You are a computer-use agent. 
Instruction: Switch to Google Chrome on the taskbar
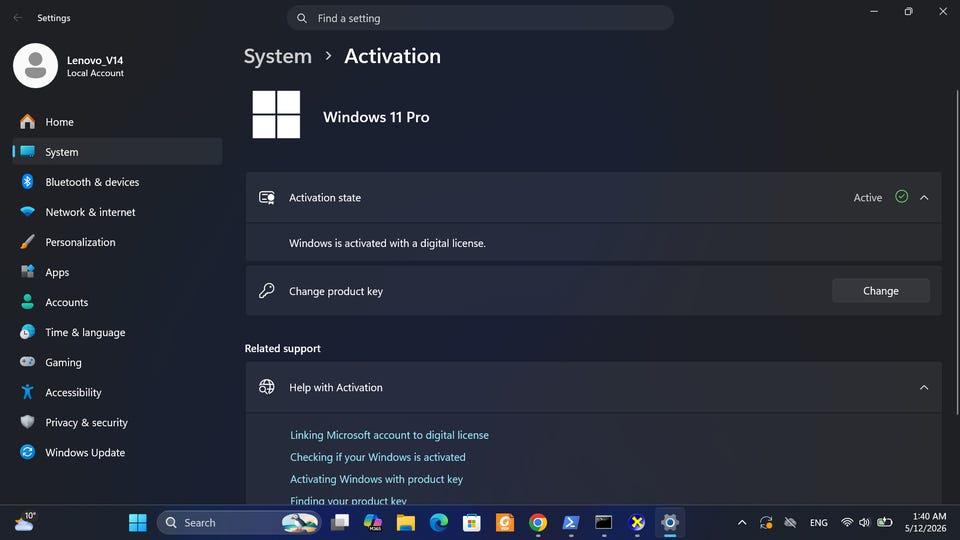[x=538, y=523]
